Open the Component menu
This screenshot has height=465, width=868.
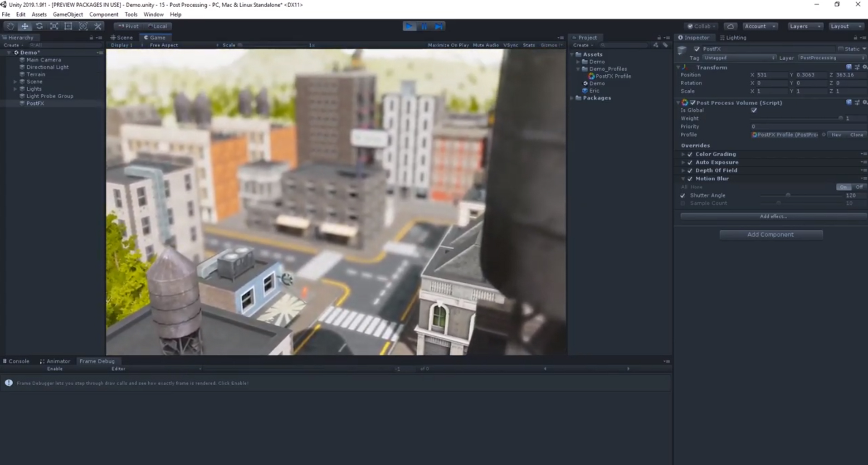[104, 15]
